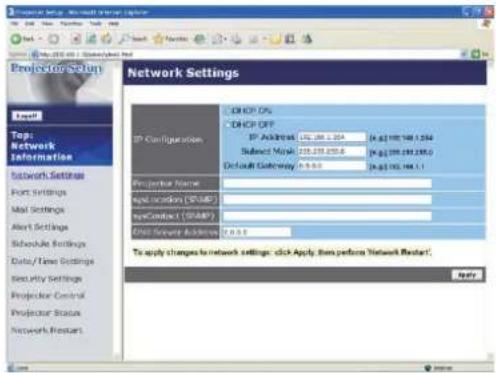Click the Mail toolbar icon
Viewport: 496px width, 373px height.
click(217, 39)
